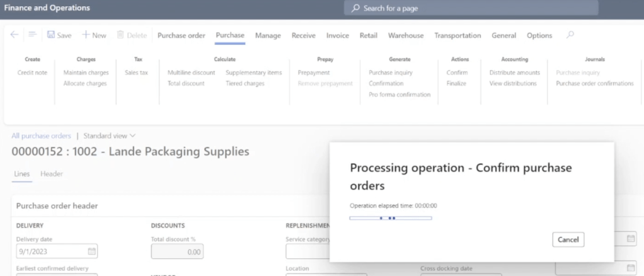Click the Confirm action in ribbon
Image resolution: width=644 pixels, height=276 pixels.
(457, 72)
